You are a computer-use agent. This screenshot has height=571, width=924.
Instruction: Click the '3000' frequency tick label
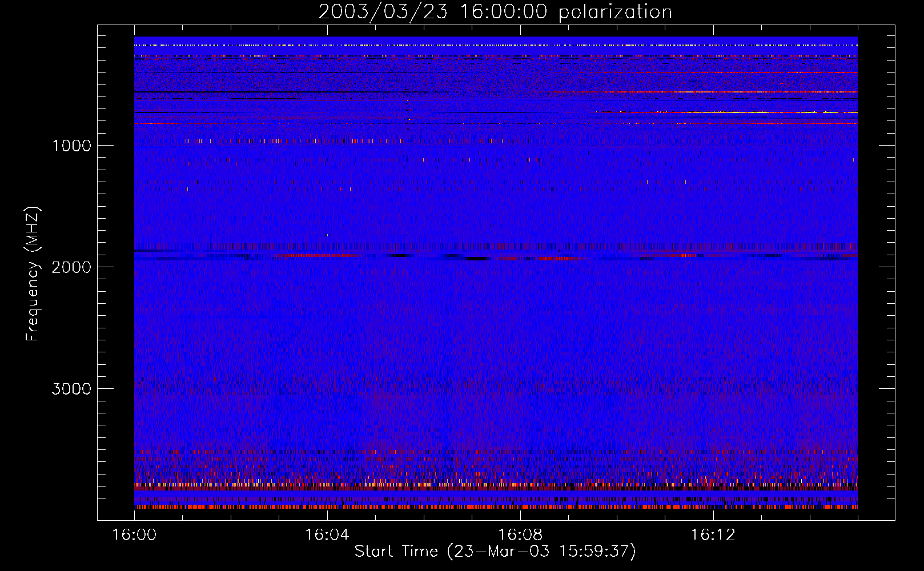[x=71, y=389]
